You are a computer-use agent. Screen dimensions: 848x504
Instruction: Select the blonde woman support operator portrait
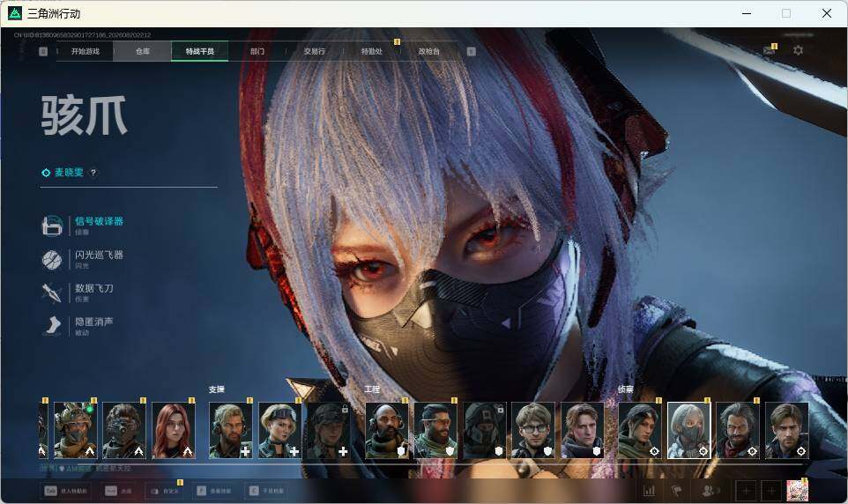[279, 431]
